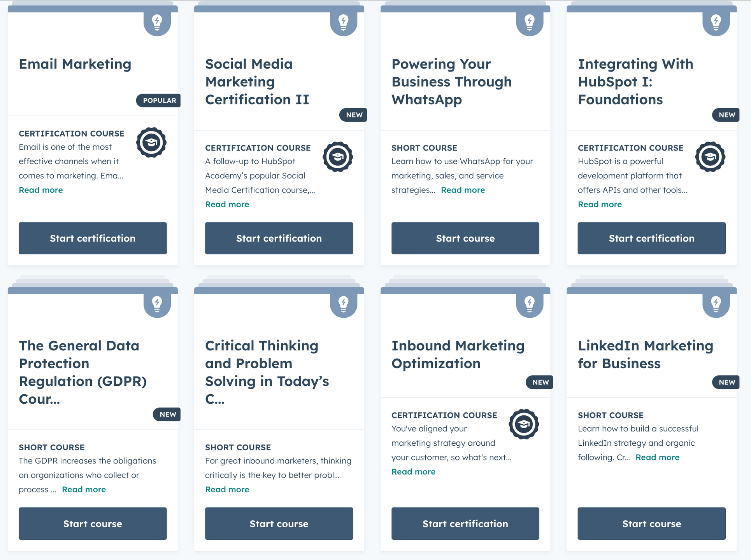751x560 pixels.
Task: Expand WhatsApp course description via Read more
Action: click(463, 190)
